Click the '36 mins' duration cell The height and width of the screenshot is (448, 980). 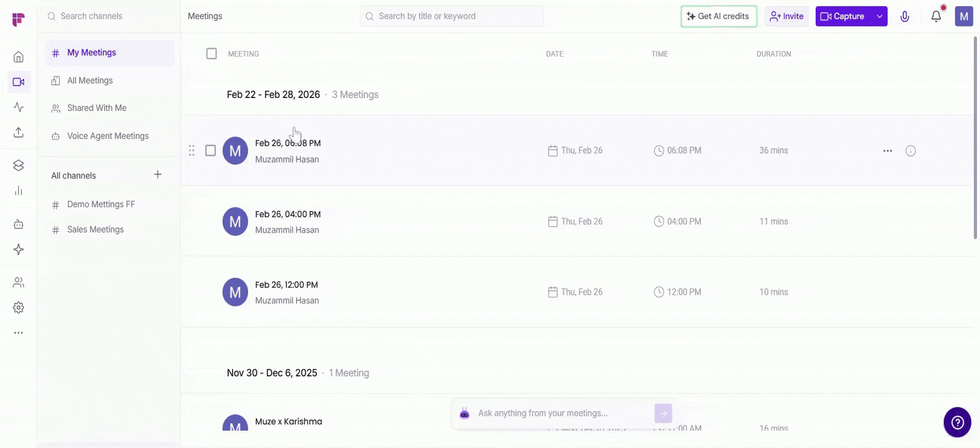pyautogui.click(x=774, y=151)
